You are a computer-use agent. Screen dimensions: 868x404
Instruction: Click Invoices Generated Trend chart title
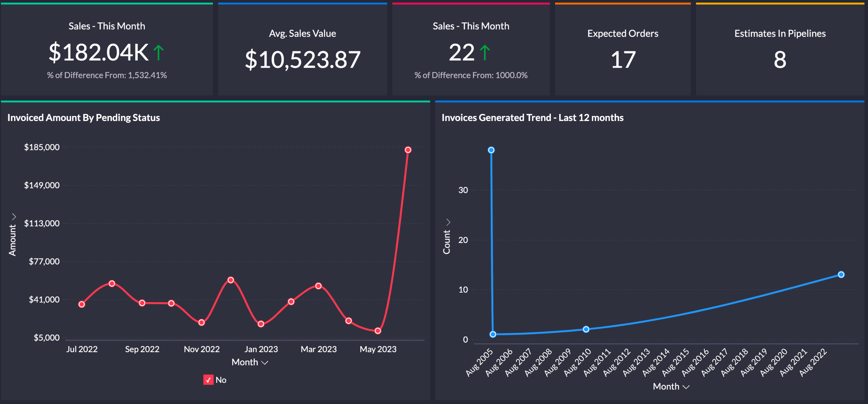(x=532, y=118)
